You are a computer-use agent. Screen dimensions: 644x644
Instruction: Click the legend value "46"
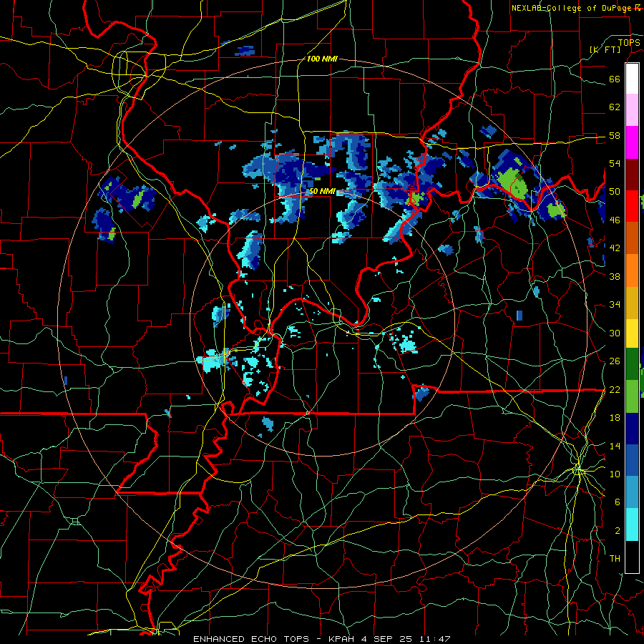pyautogui.click(x=615, y=220)
